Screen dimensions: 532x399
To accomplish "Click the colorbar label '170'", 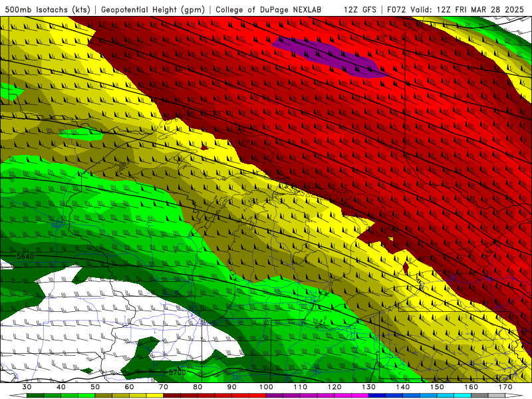I will pos(505,387).
